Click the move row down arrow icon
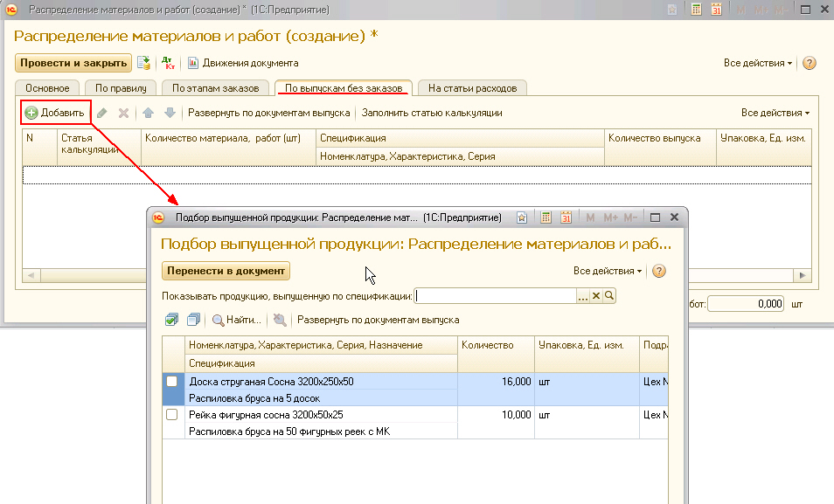Image resolution: width=834 pixels, height=504 pixels. click(170, 113)
